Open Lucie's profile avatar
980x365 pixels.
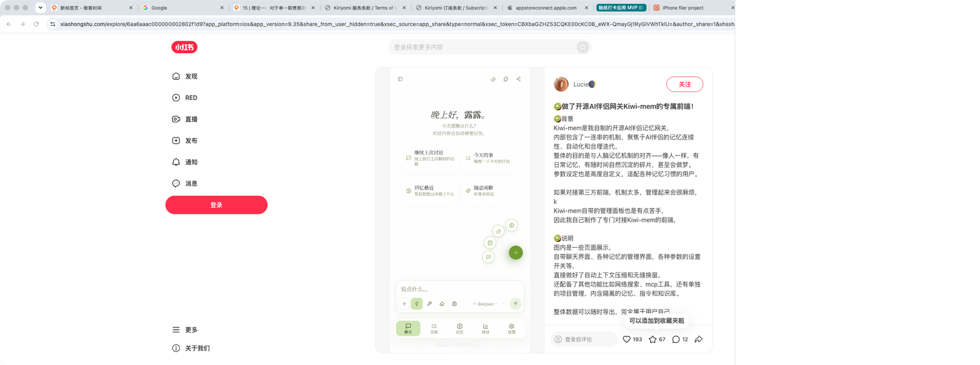point(561,84)
